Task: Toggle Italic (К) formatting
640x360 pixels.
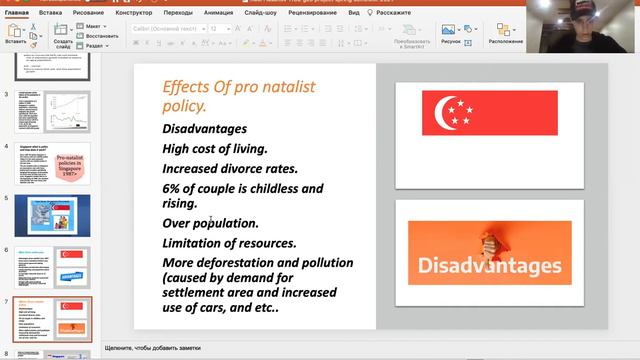Action: click(147, 43)
